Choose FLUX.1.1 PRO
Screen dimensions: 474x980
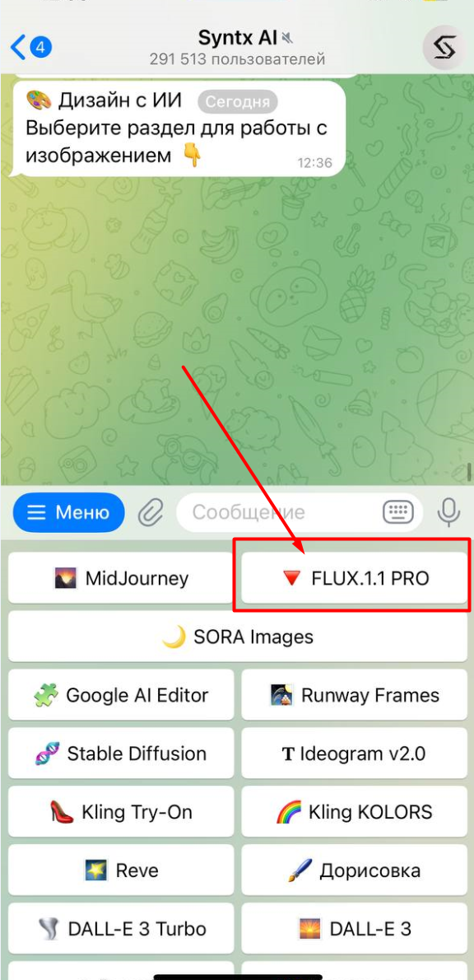click(x=355, y=578)
